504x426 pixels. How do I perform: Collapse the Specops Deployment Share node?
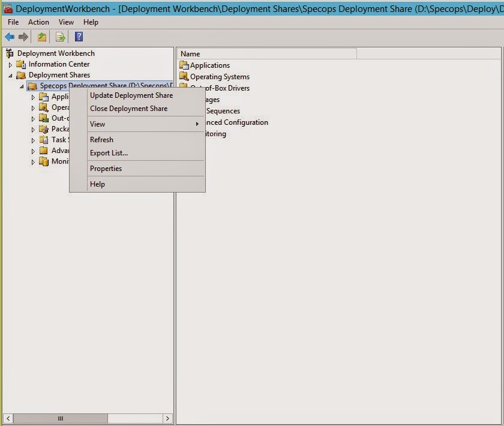coord(22,86)
